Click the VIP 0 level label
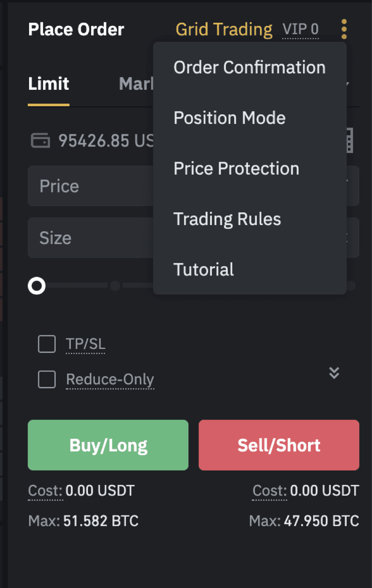372x588 pixels. click(x=300, y=29)
